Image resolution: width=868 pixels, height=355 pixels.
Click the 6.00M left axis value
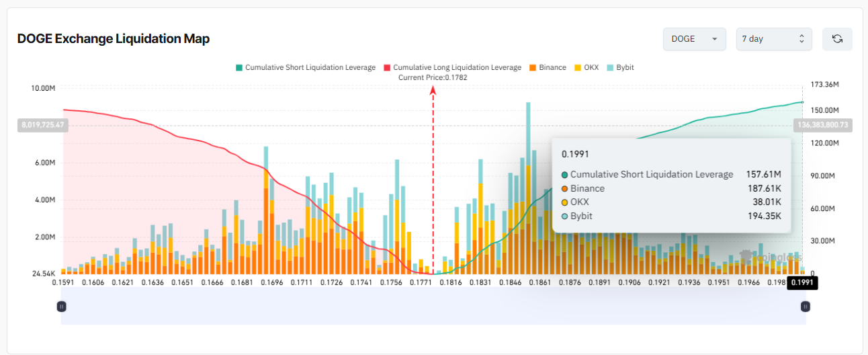click(44, 163)
